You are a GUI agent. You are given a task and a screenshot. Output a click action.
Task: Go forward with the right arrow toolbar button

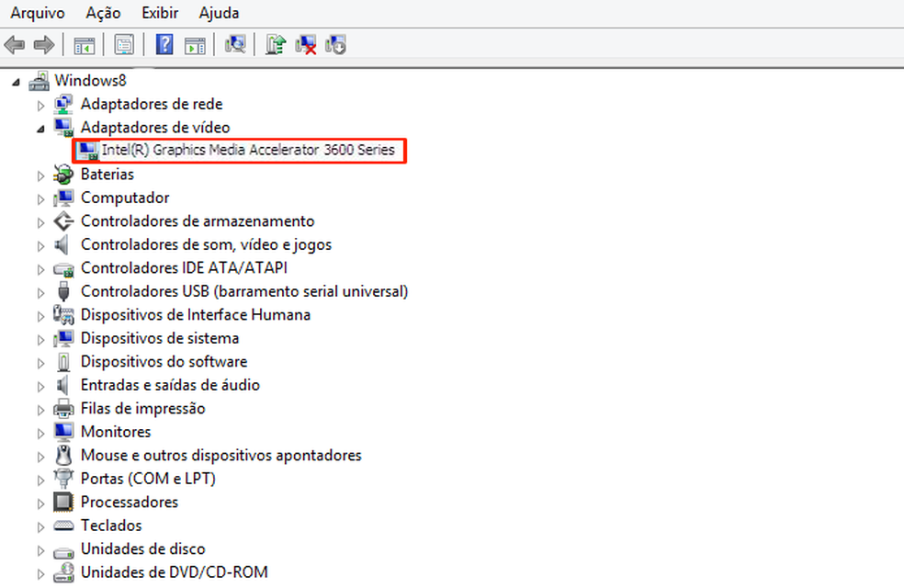(x=44, y=44)
